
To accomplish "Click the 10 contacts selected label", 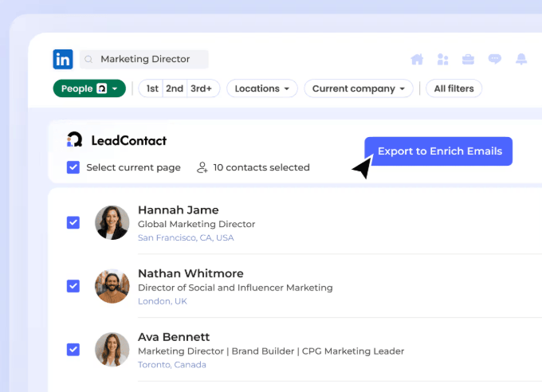I will (261, 167).
